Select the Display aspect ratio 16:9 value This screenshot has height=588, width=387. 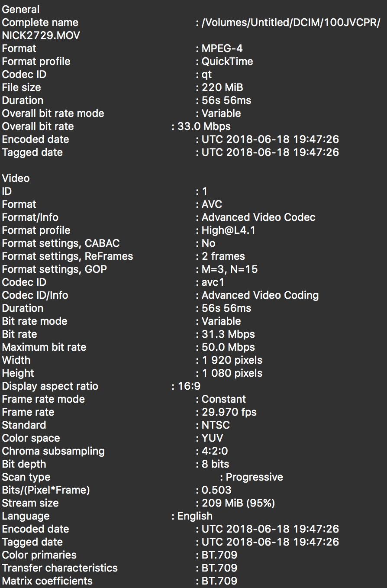(189, 386)
